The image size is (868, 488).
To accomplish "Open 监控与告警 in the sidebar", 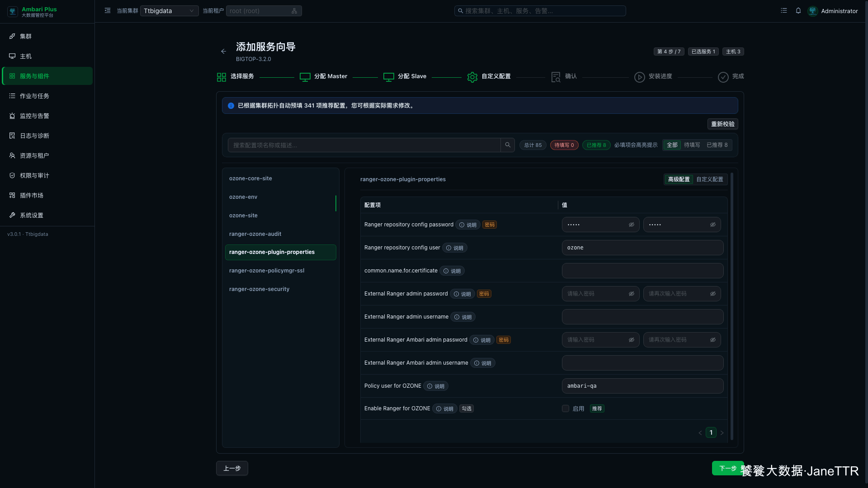I will coord(47,116).
